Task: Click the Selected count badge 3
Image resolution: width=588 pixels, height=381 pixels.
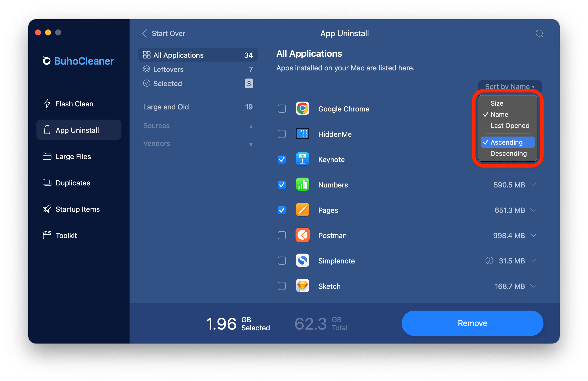Action: tap(249, 83)
